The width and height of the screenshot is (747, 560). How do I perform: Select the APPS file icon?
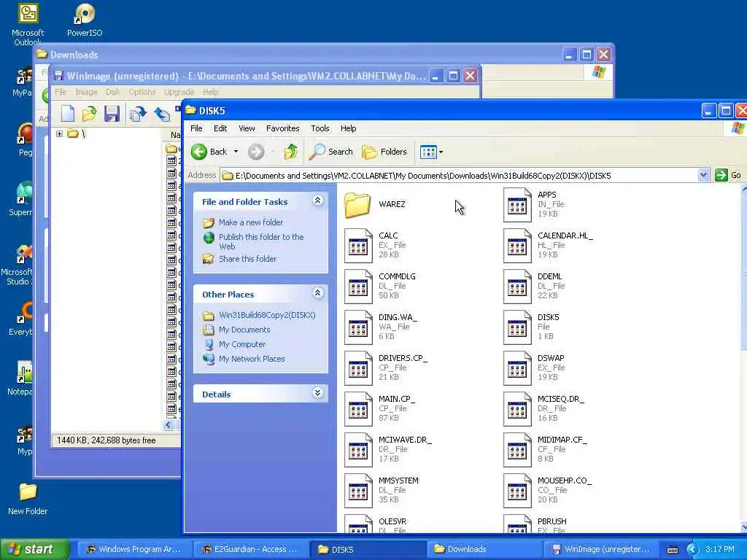[517, 205]
